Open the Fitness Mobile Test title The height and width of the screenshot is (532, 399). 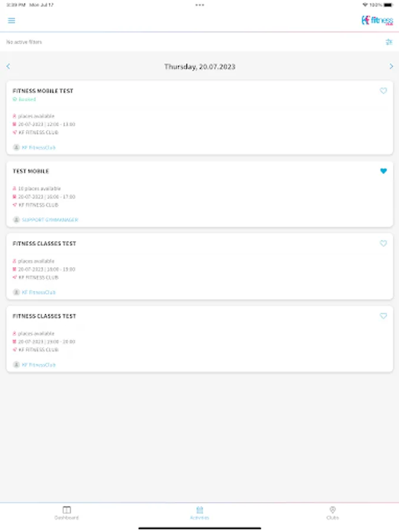43,91
